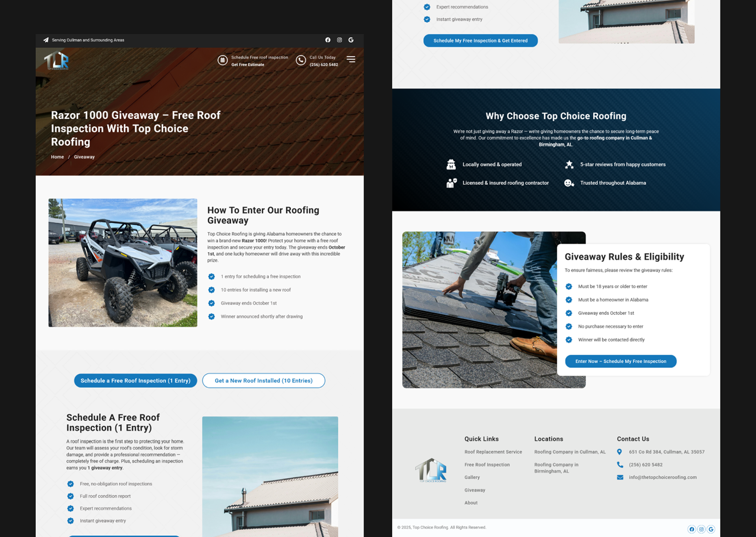Open Roofing Company in Cullman, AL link

tap(570, 452)
